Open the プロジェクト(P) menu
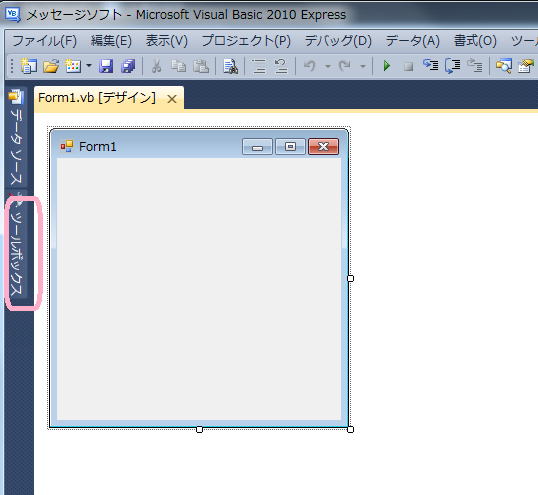The image size is (538, 495). (246, 41)
